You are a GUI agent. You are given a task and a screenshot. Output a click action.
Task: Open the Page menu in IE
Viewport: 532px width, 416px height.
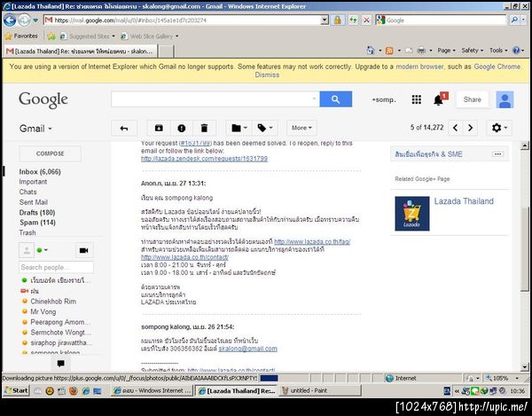pos(446,51)
